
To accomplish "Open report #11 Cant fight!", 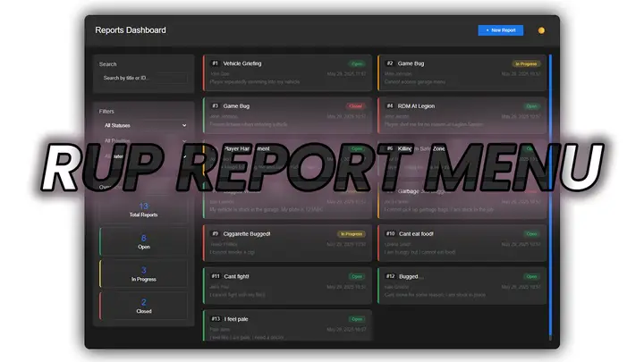I will point(287,286).
